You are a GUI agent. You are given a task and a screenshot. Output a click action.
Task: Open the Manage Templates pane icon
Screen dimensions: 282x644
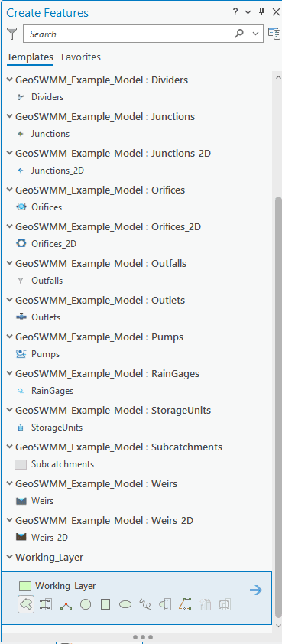pyautogui.click(x=274, y=34)
